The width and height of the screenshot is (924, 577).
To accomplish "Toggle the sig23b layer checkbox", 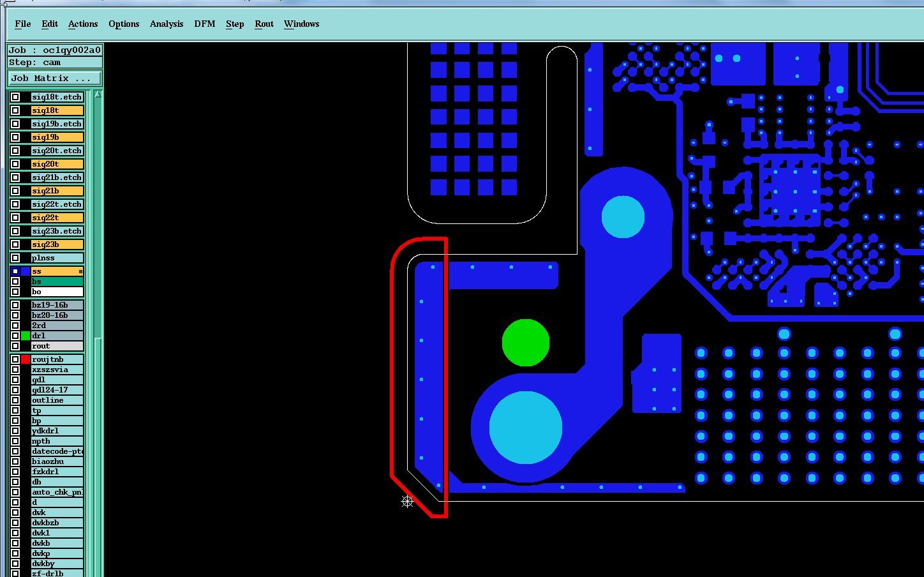I will pos(15,244).
